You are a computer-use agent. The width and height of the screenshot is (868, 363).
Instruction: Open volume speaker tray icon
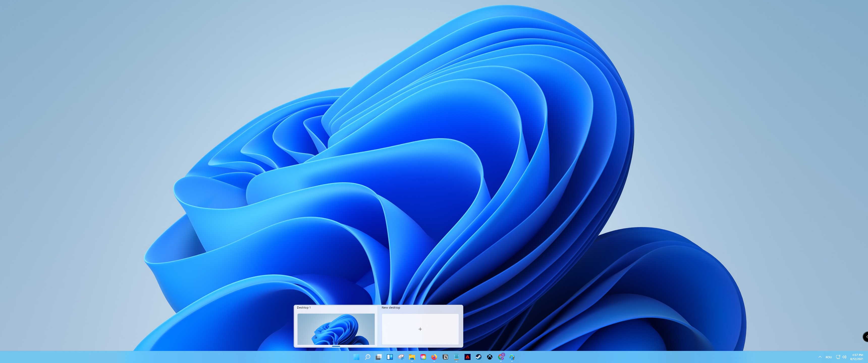coord(844,357)
